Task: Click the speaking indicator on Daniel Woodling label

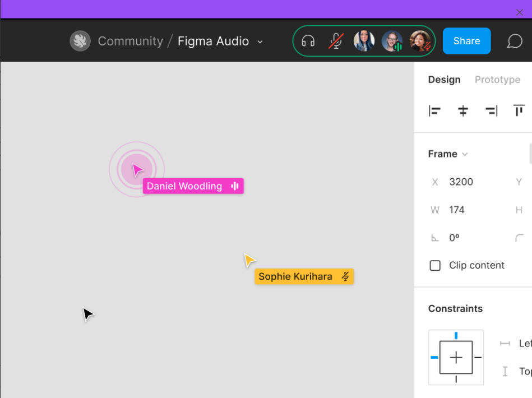Action: point(235,186)
